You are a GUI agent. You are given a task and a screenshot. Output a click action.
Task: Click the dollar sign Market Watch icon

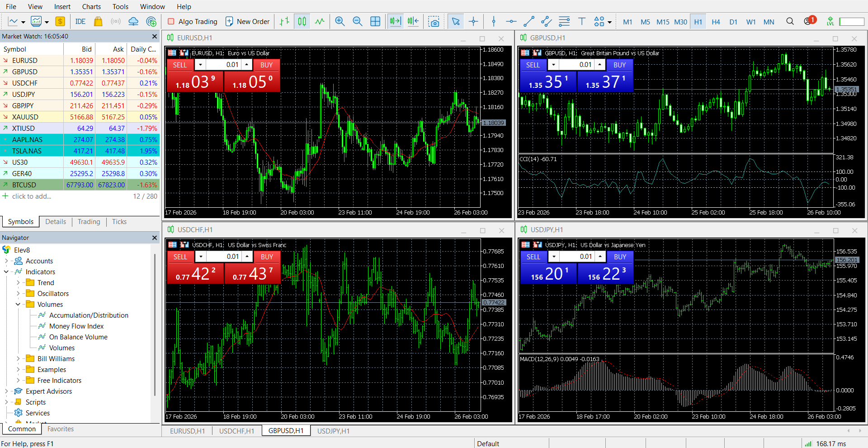click(x=60, y=21)
